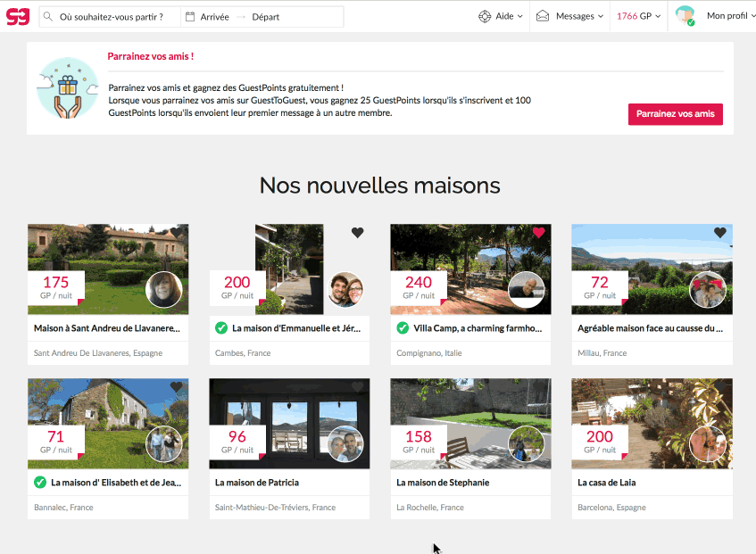Unfavorite the Villa Camp red heart

point(538,233)
